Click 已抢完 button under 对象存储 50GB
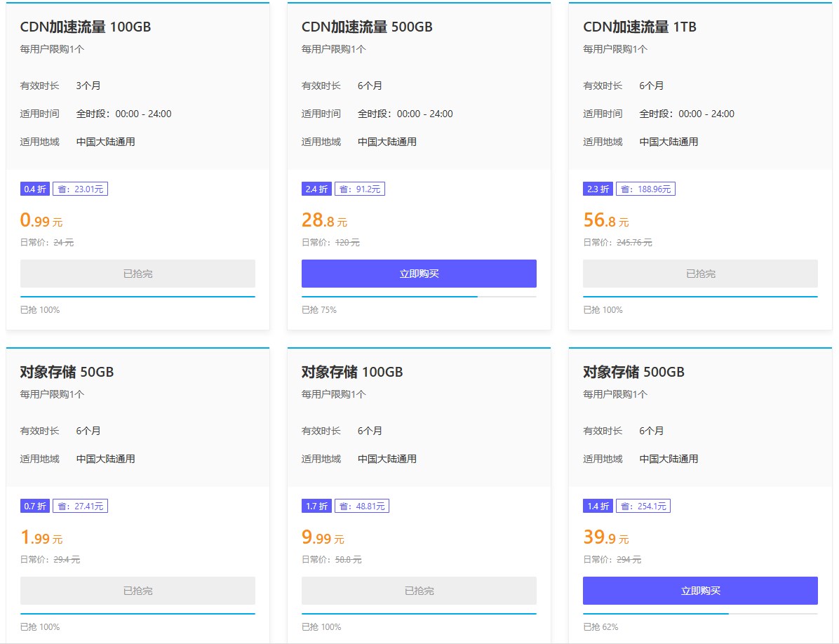Screen dimensions: 839x644 tap(137, 591)
